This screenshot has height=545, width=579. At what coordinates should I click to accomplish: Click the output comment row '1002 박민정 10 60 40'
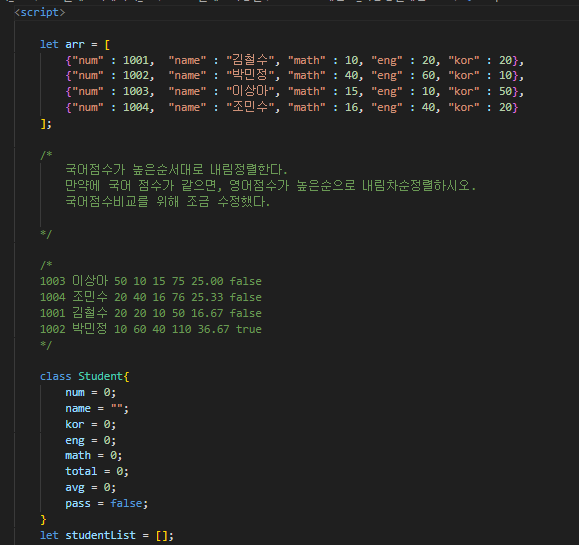click(151, 329)
